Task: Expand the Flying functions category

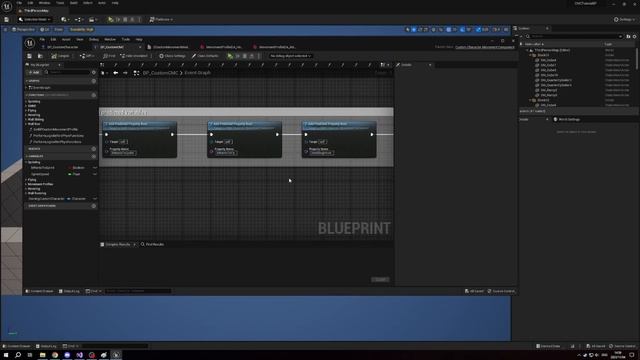Action: (x=26, y=111)
